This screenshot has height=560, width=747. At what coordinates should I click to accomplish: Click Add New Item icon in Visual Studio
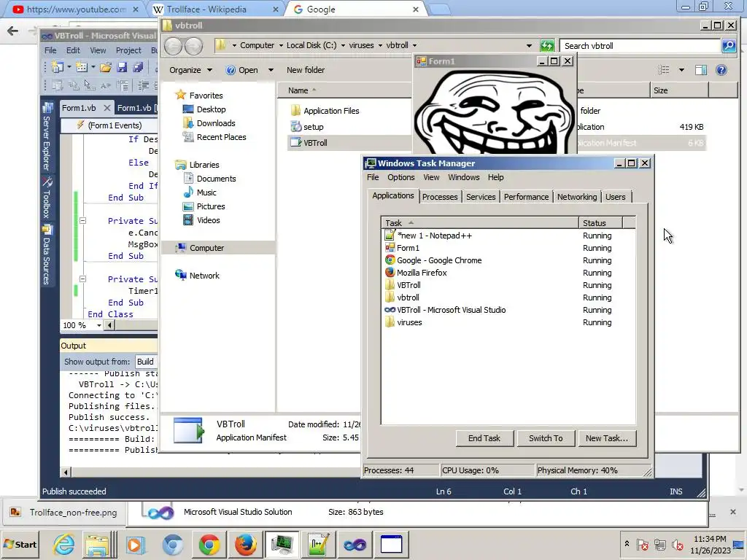click(82, 67)
